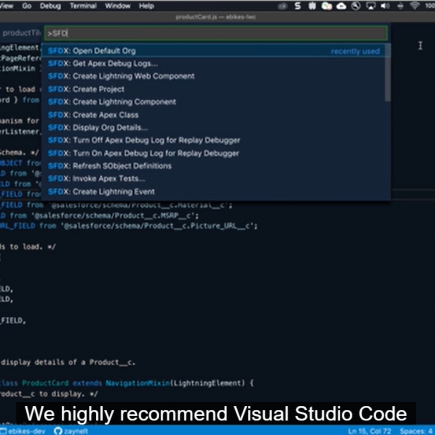Click NavigationMixin in the class declaration
Screen dimensions: 435x435
click(x=138, y=383)
